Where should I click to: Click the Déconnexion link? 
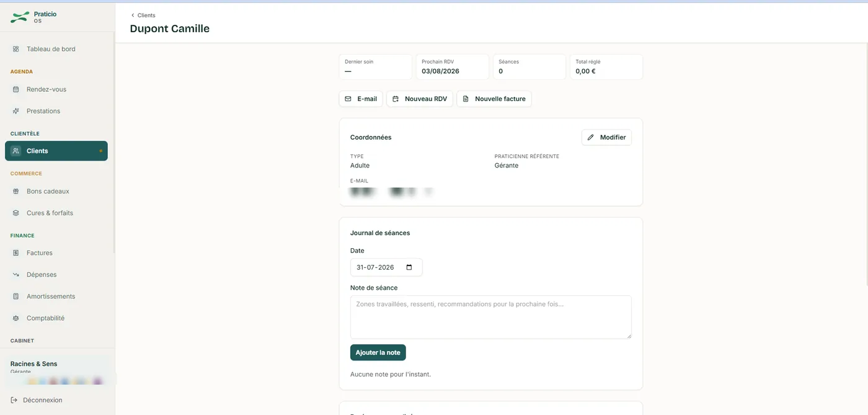37,400
